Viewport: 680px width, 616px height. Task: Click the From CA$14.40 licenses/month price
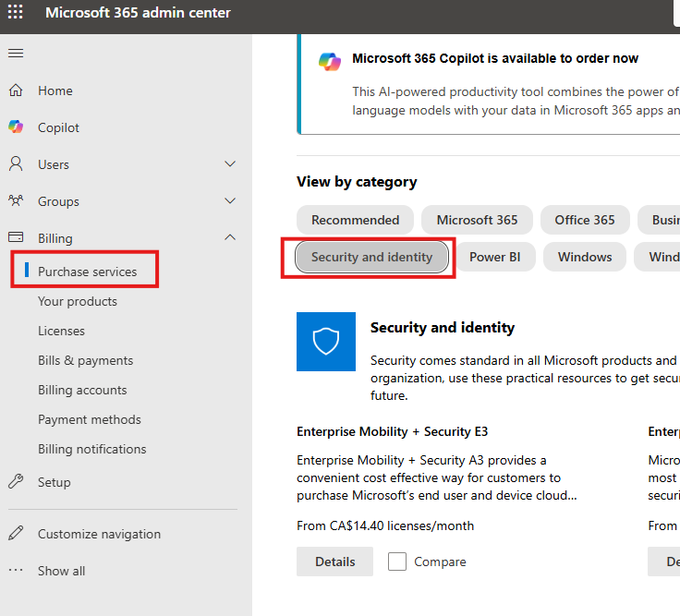coord(385,525)
